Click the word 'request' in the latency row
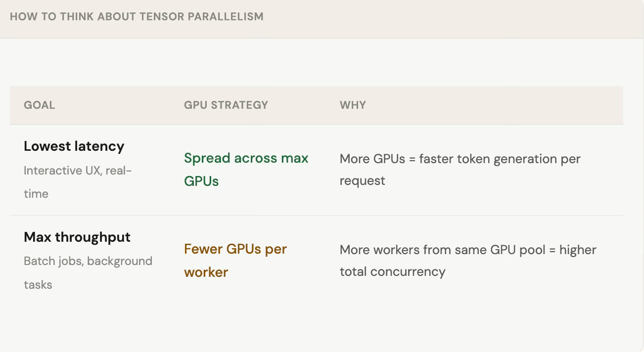Screen dimensions: 644x352 point(362,181)
